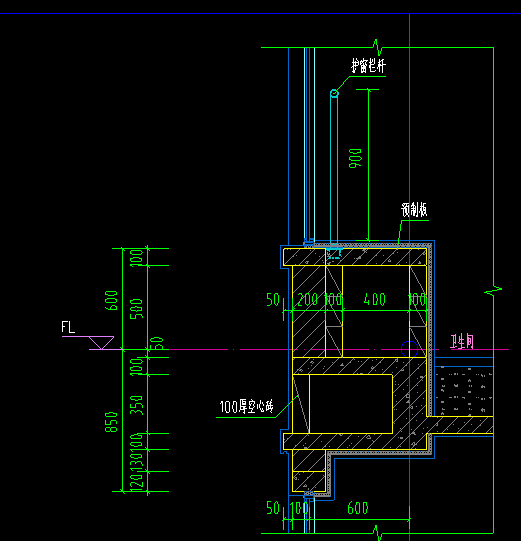Pick the "900" railing height dimension
The width and height of the screenshot is (521, 541).
(x=355, y=158)
